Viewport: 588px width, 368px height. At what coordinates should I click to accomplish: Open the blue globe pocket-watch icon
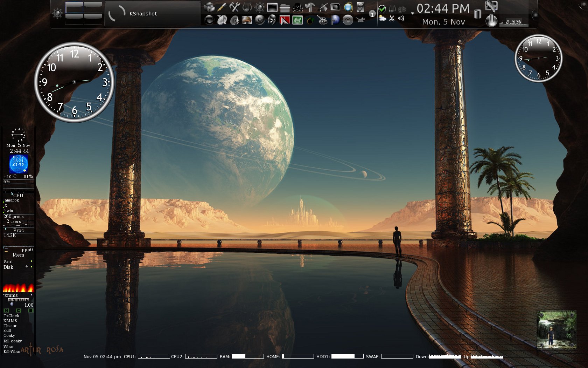click(x=348, y=7)
